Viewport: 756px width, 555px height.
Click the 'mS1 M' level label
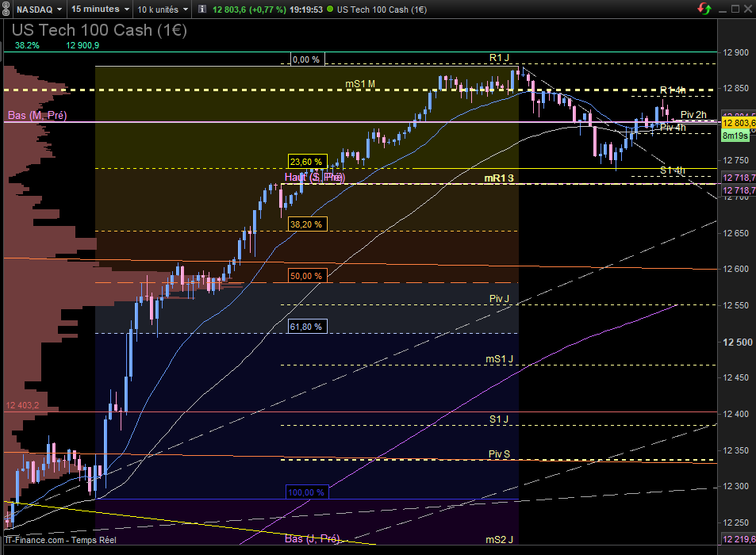[360, 84]
